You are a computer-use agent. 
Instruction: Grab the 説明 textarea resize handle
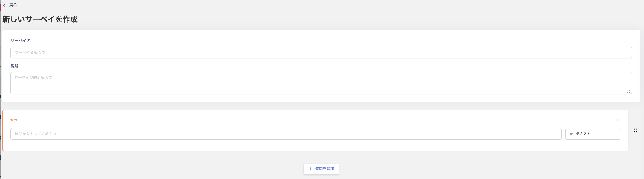pos(629,91)
